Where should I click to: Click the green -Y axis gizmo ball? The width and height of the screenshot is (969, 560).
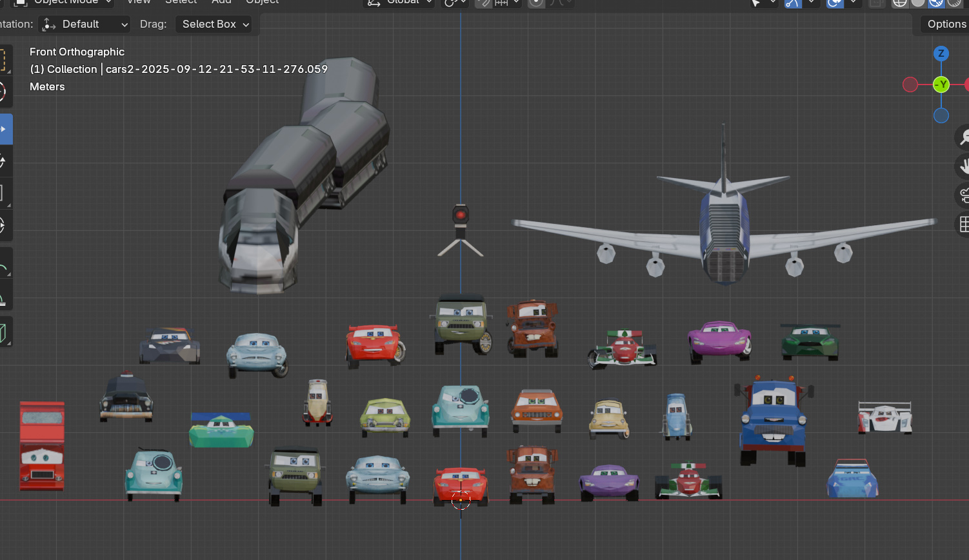click(x=941, y=85)
